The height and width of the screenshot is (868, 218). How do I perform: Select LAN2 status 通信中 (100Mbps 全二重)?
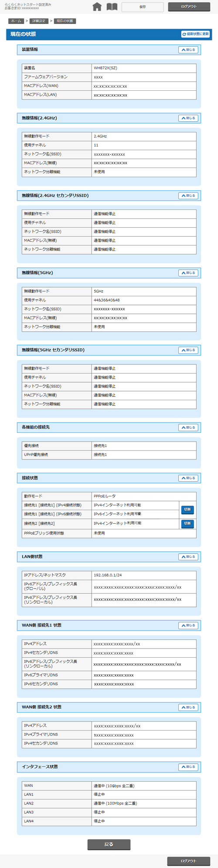(115, 803)
